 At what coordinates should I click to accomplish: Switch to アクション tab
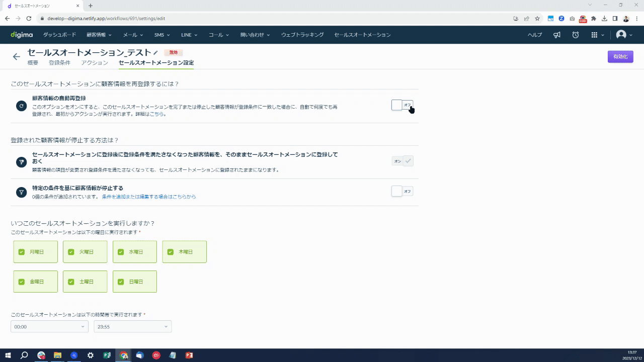coord(95,63)
